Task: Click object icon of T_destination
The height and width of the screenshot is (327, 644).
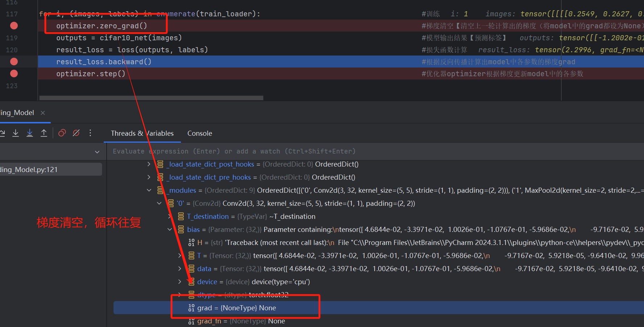Action: (x=181, y=217)
